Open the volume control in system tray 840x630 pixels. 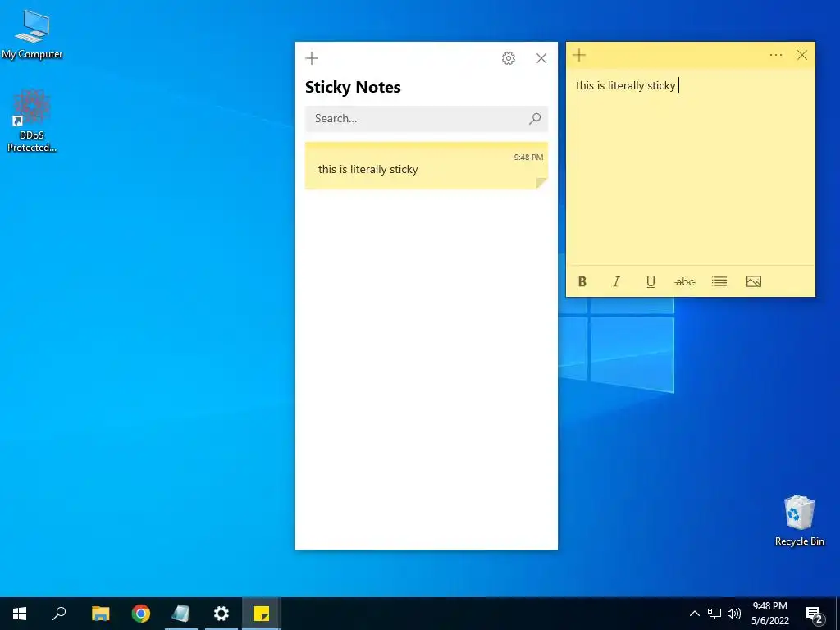tap(734, 614)
